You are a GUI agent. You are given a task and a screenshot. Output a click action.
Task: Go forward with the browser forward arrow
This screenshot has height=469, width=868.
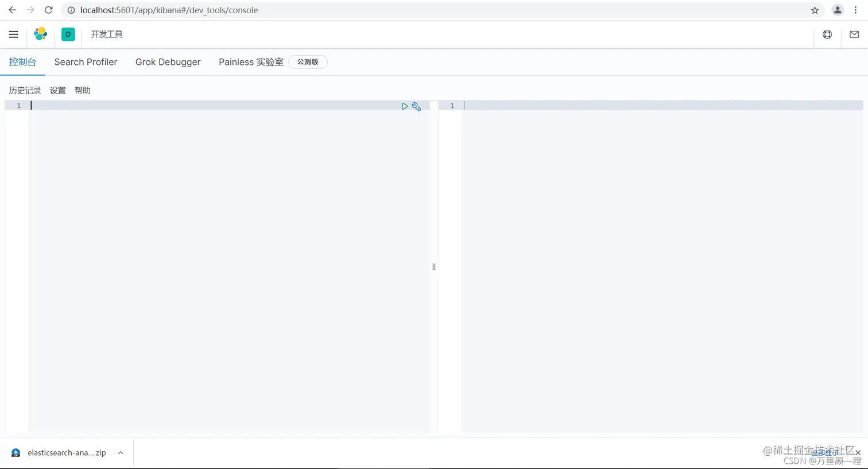pyautogui.click(x=30, y=10)
